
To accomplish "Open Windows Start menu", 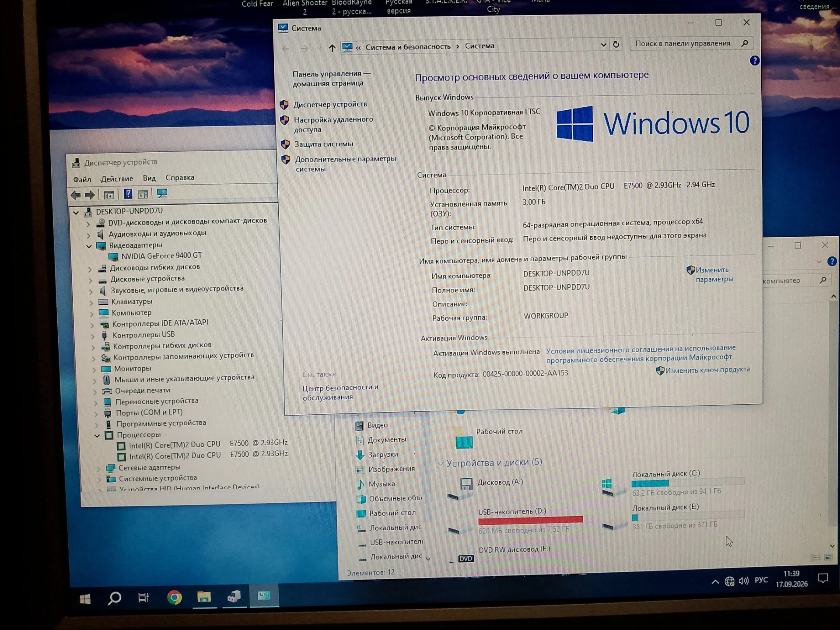I will [x=85, y=599].
